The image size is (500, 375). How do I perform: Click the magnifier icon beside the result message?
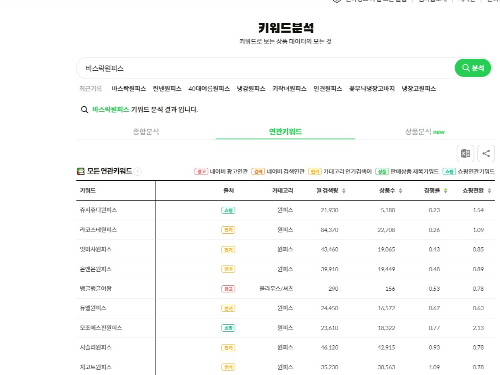pos(84,110)
